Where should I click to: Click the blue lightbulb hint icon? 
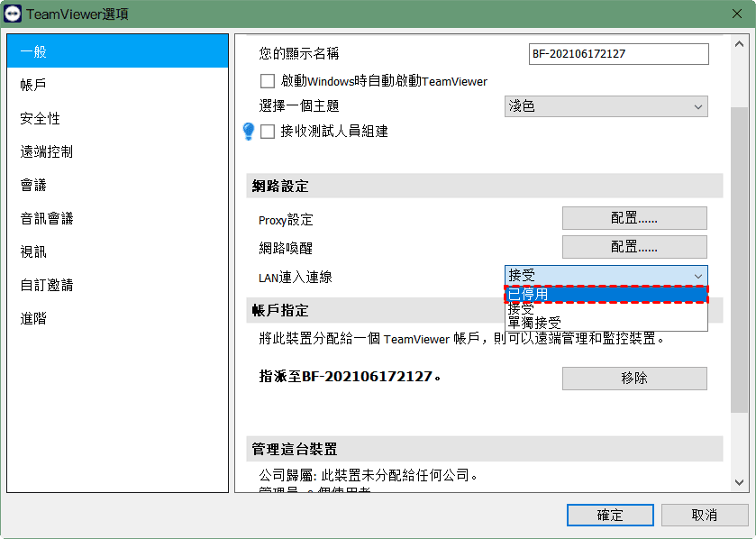(249, 131)
